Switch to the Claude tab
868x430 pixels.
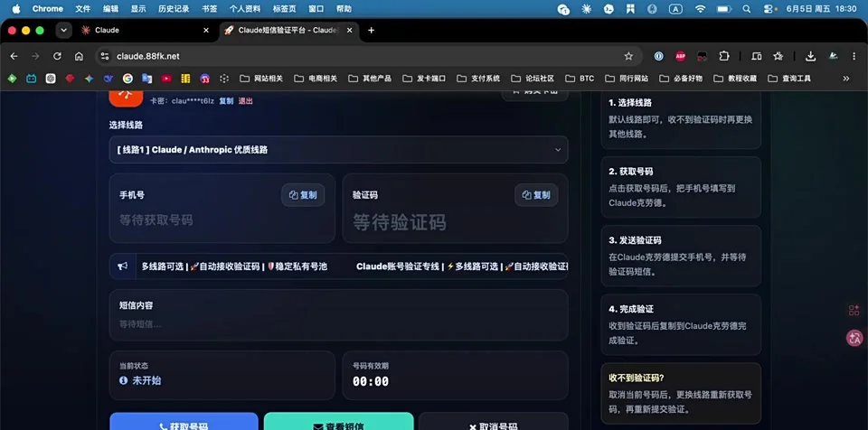pos(145,31)
